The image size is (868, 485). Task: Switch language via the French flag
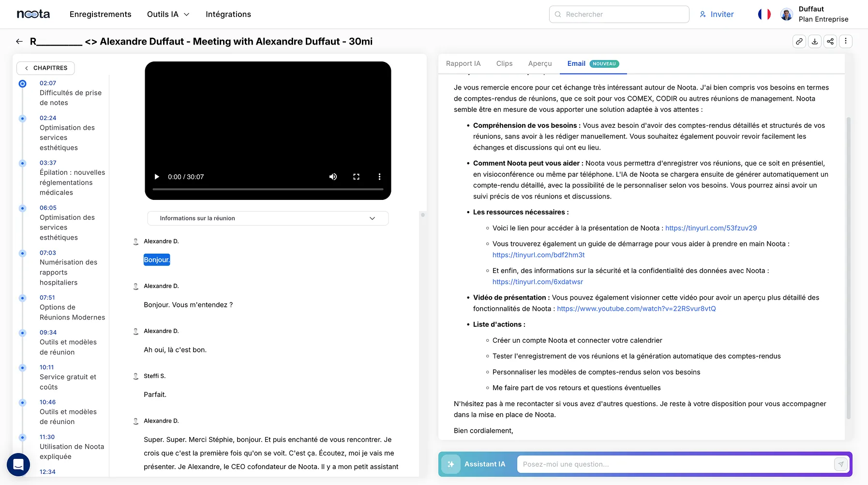click(x=764, y=15)
